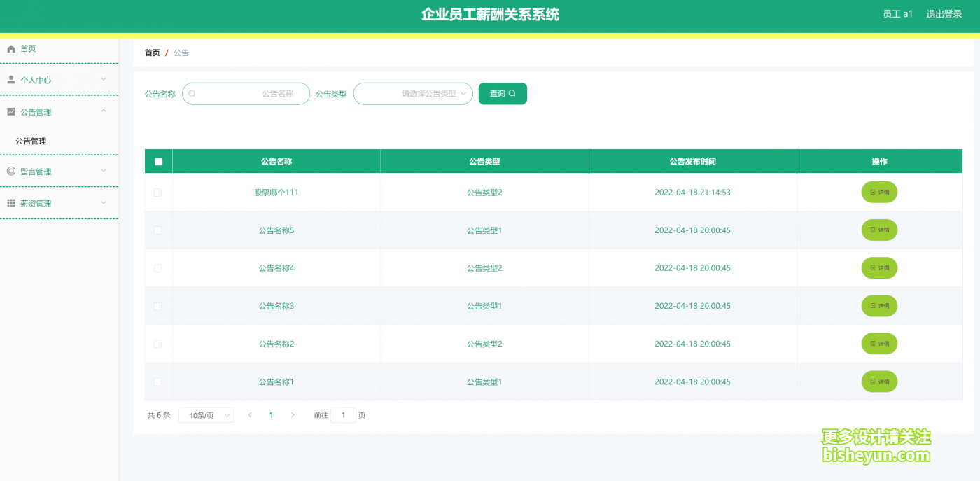Check the box for row 股票哪个111

point(157,193)
